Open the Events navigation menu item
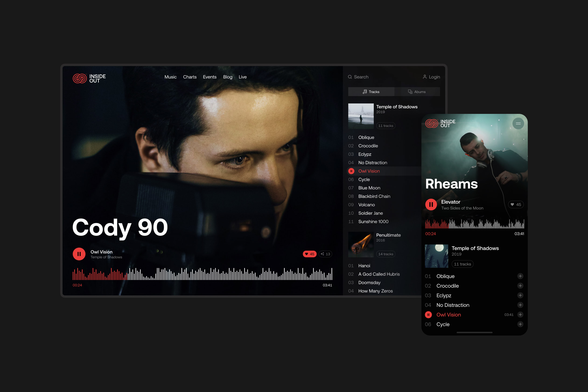 tap(210, 77)
